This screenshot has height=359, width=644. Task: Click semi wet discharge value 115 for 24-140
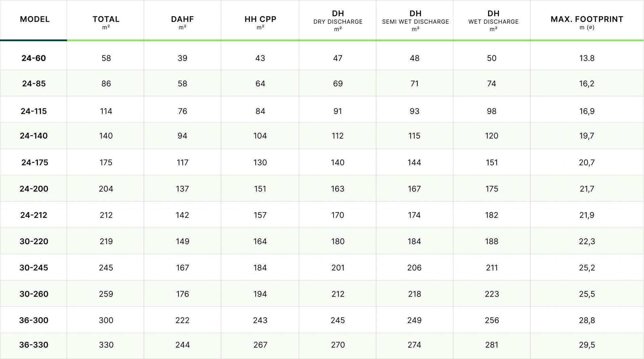click(414, 136)
